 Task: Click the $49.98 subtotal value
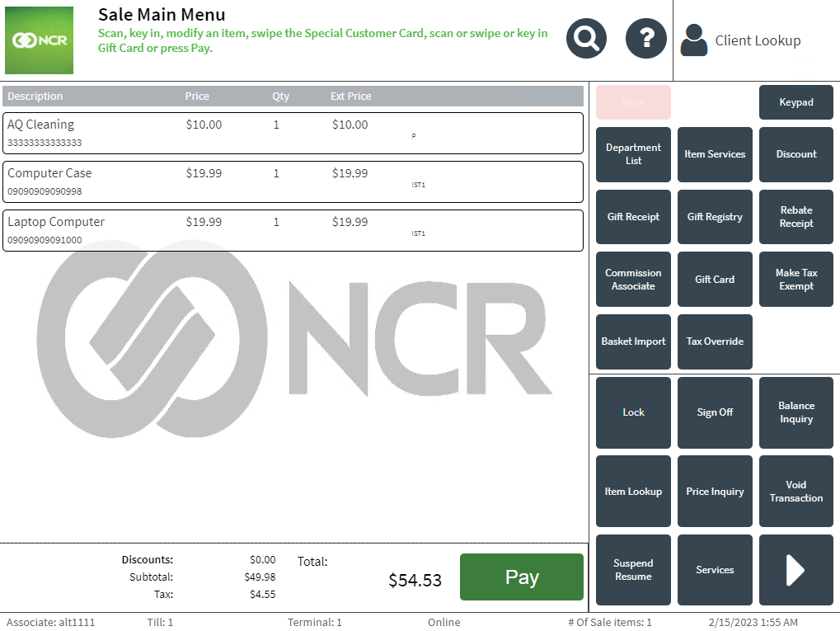click(260, 577)
